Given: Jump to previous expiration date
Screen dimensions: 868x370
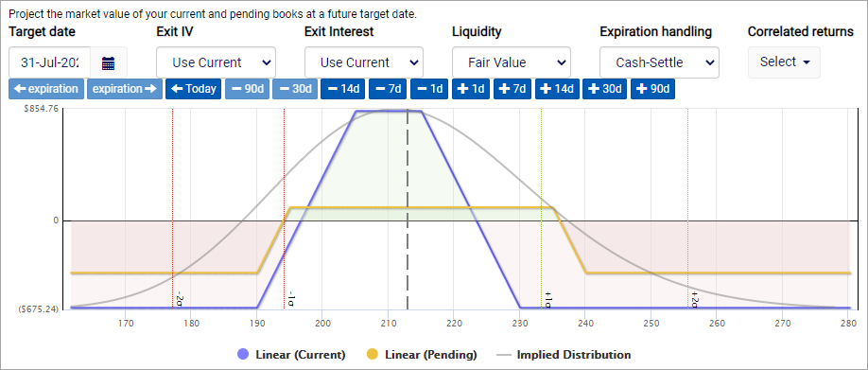Looking at the screenshot, I should point(46,89).
